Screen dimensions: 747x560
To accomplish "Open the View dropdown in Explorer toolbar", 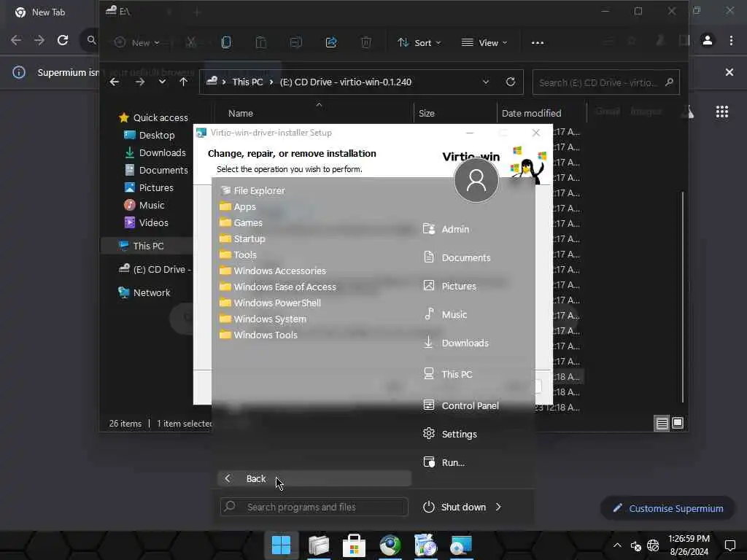I will [484, 43].
